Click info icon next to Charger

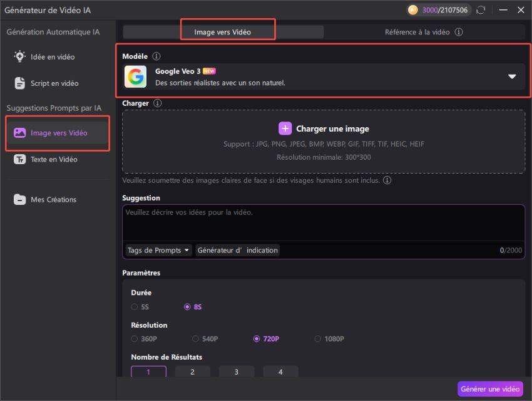(158, 103)
